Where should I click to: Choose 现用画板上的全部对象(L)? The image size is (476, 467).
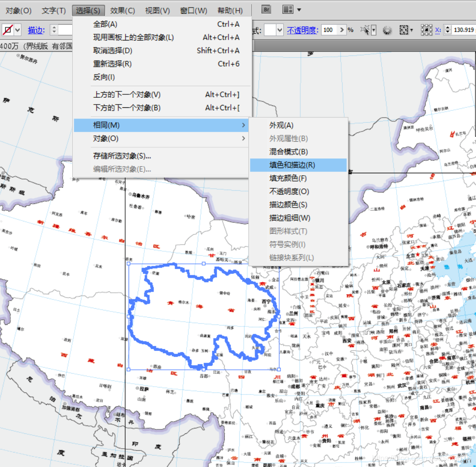162,38
